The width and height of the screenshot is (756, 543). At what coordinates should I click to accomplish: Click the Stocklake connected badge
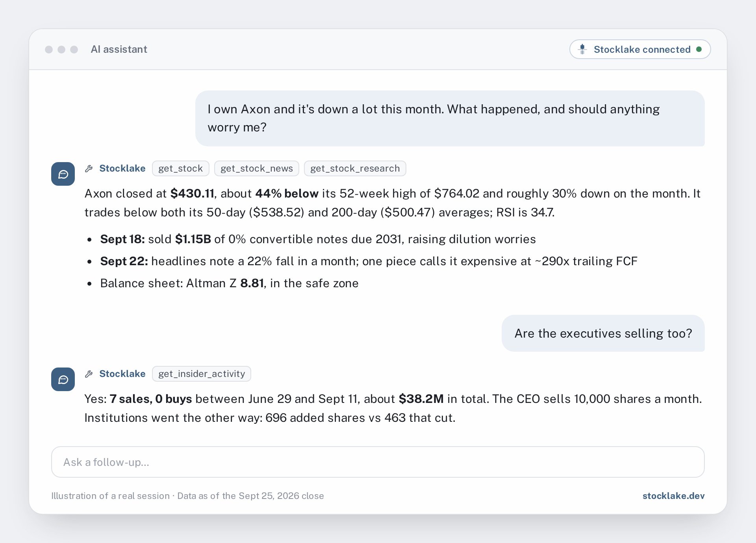640,49
